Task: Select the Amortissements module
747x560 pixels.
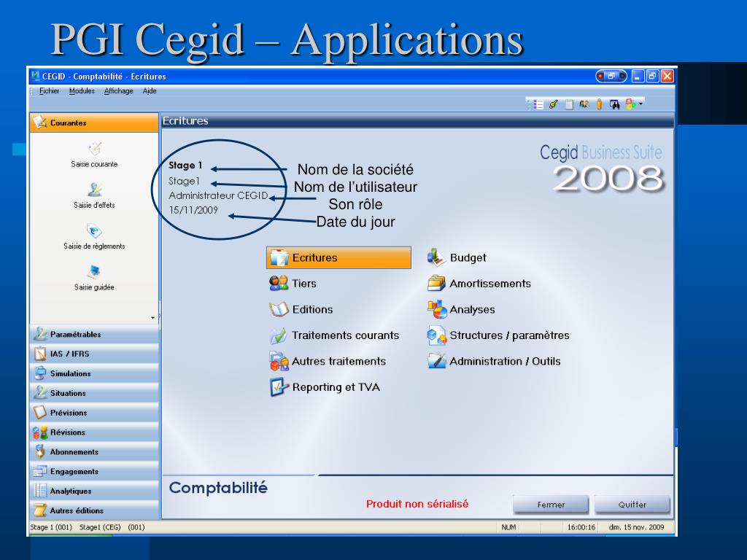Action: pyautogui.click(x=489, y=284)
